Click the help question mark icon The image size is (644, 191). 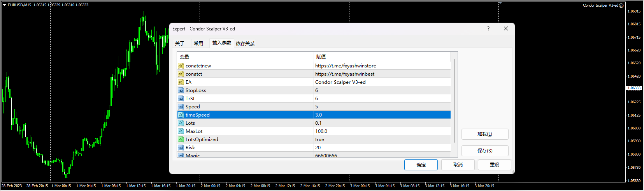click(488, 28)
